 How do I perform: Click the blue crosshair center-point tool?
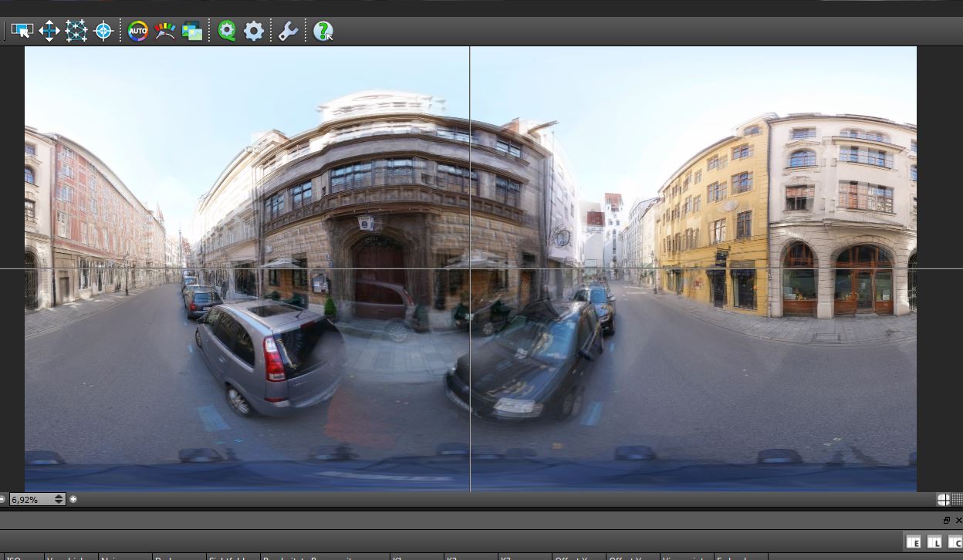click(103, 31)
